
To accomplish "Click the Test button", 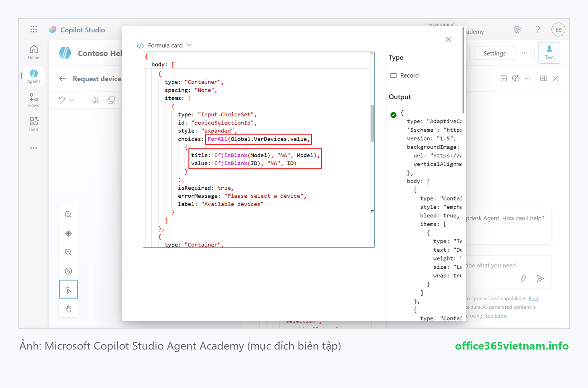I will (x=549, y=53).
